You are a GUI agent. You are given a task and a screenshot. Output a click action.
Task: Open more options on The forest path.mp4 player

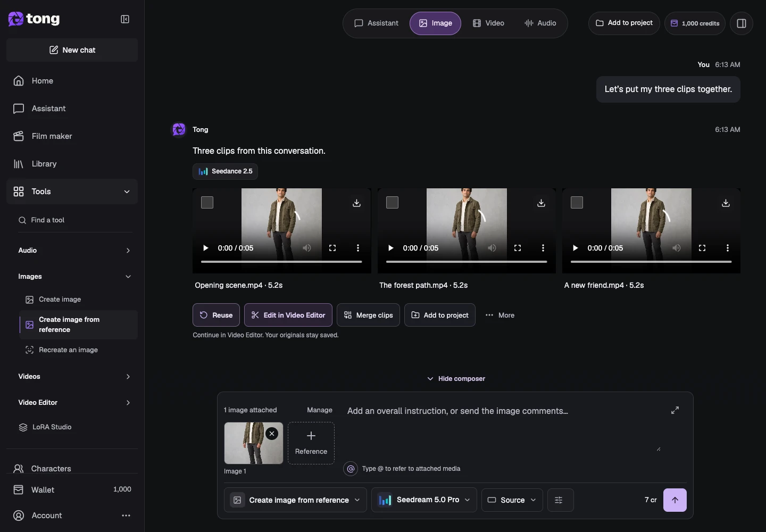(x=543, y=248)
